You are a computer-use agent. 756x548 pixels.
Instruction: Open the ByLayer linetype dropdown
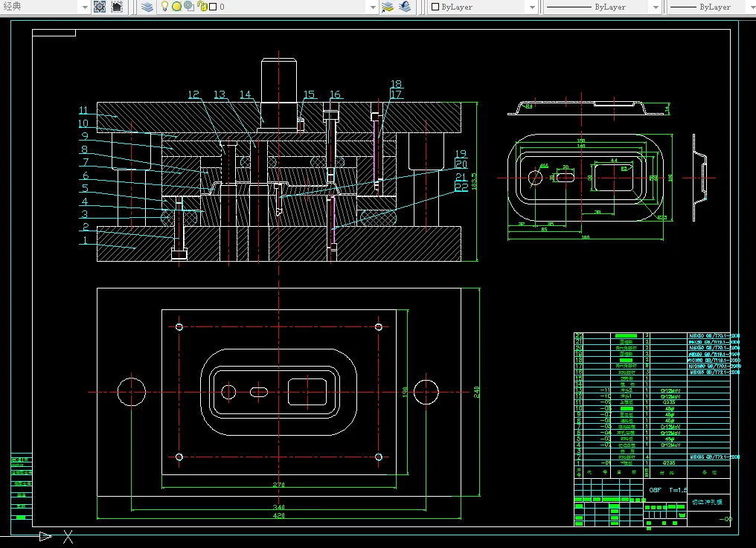coord(656,7)
